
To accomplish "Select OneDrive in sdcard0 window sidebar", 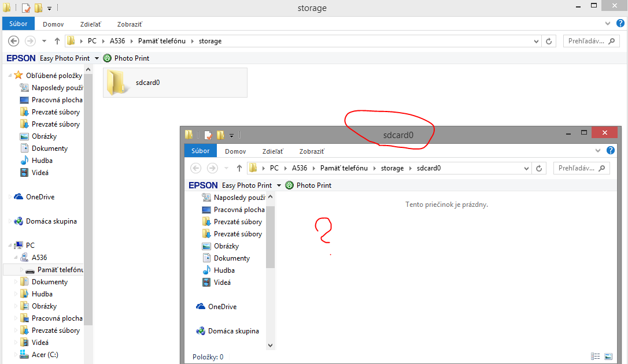I will coord(222,306).
